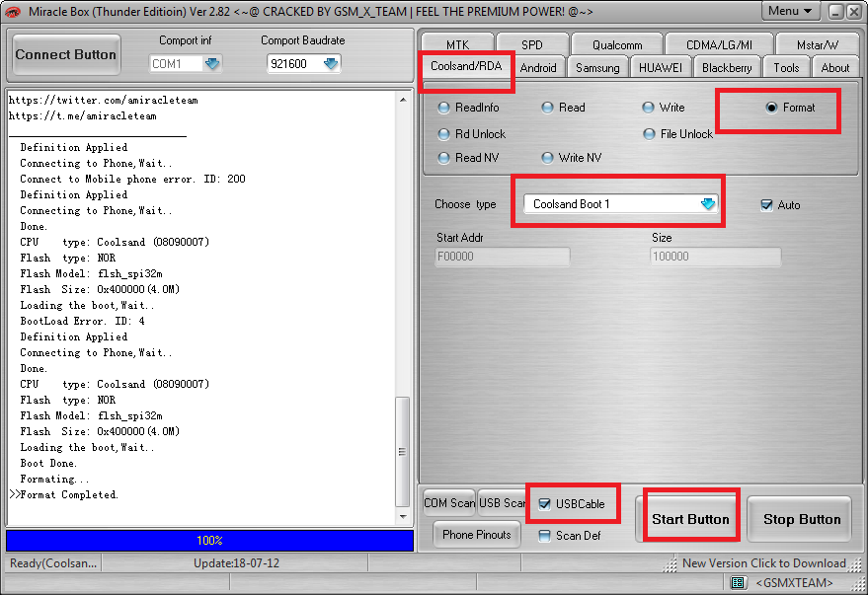The width and height of the screenshot is (868, 595).
Task: Open the Tools tab
Action: [786, 67]
